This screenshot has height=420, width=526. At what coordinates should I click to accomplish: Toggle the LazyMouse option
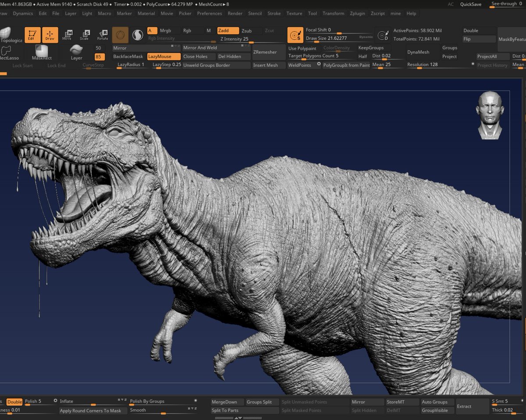163,57
